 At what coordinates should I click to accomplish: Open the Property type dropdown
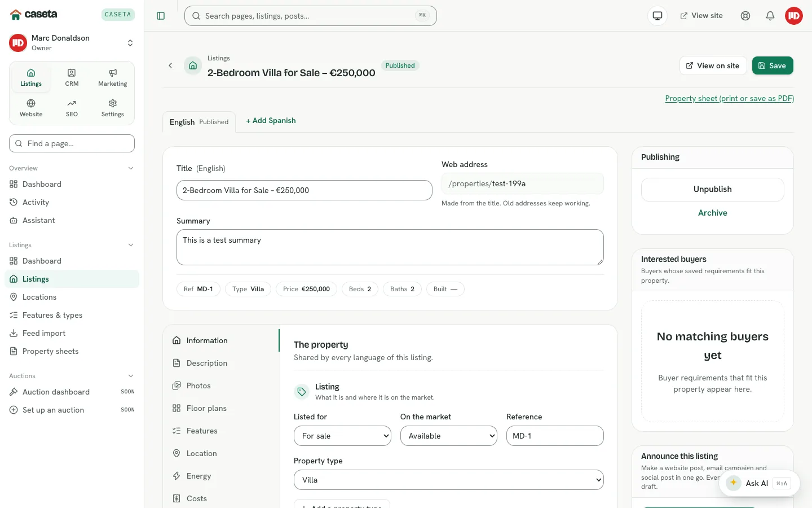[449, 480]
